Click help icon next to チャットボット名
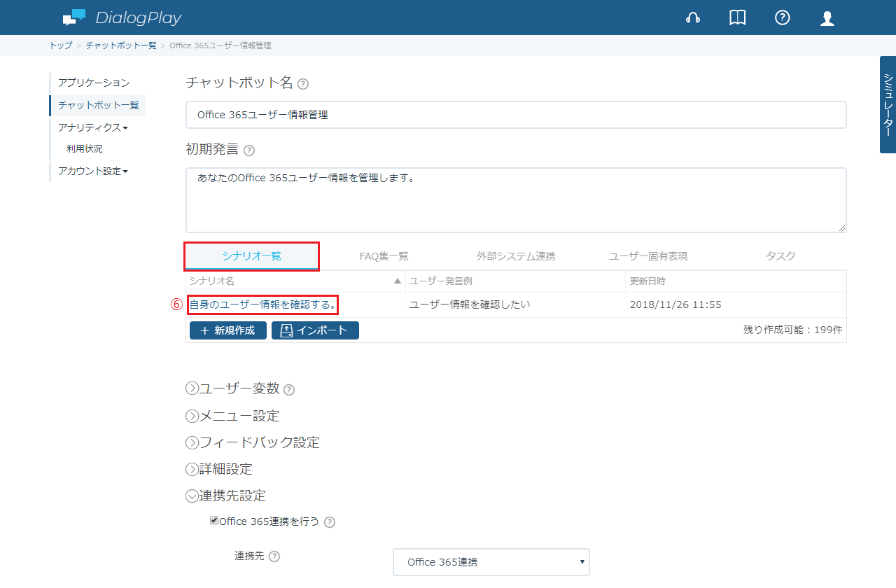The image size is (896, 588). point(303,84)
